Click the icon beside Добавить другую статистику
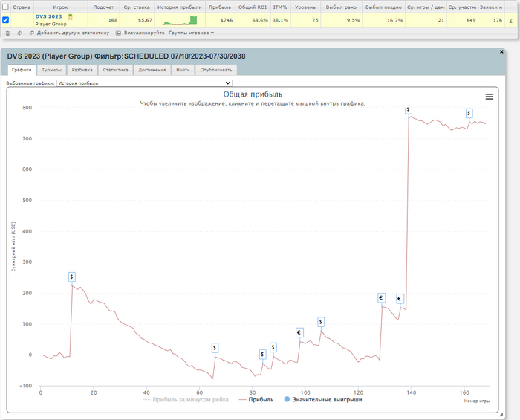 (31, 33)
